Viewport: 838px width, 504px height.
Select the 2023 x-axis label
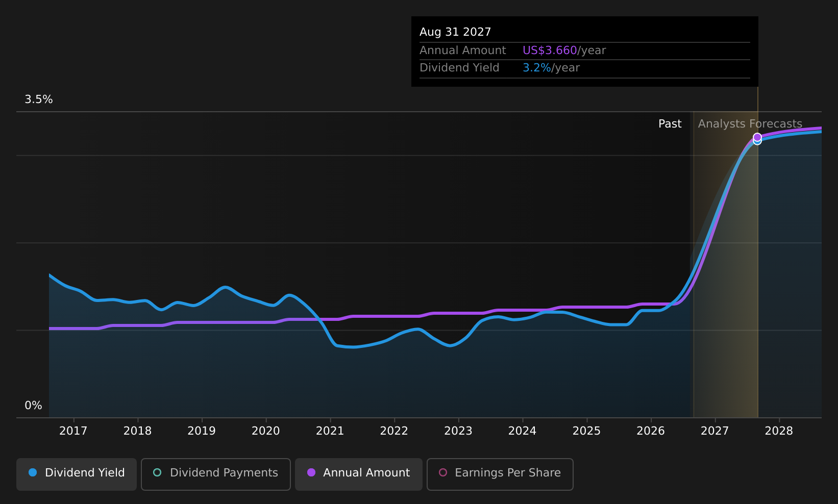pyautogui.click(x=458, y=431)
